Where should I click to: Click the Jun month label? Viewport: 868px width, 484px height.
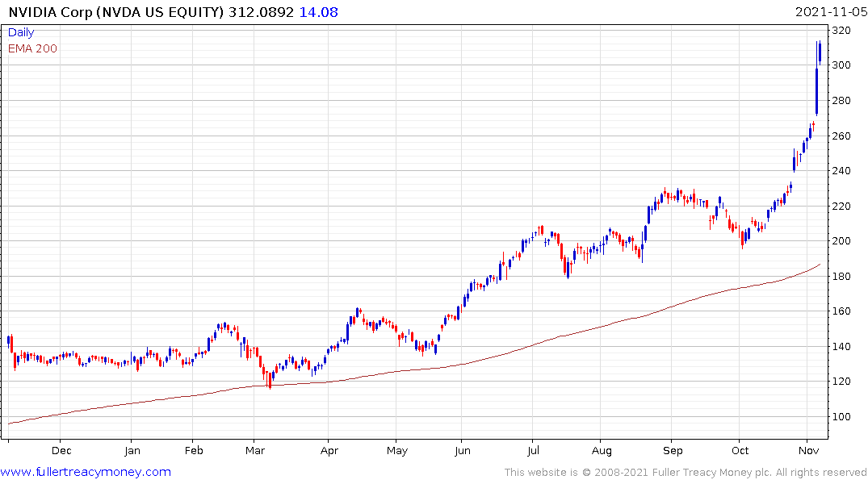tap(462, 450)
